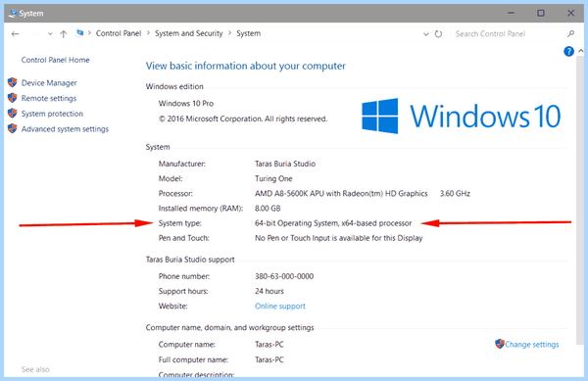Click the shield icon beside Device Manager
588x381 pixels.
tap(13, 82)
